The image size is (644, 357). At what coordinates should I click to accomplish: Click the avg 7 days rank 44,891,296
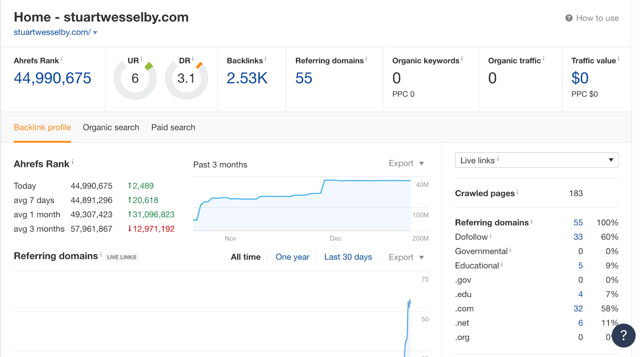(91, 200)
